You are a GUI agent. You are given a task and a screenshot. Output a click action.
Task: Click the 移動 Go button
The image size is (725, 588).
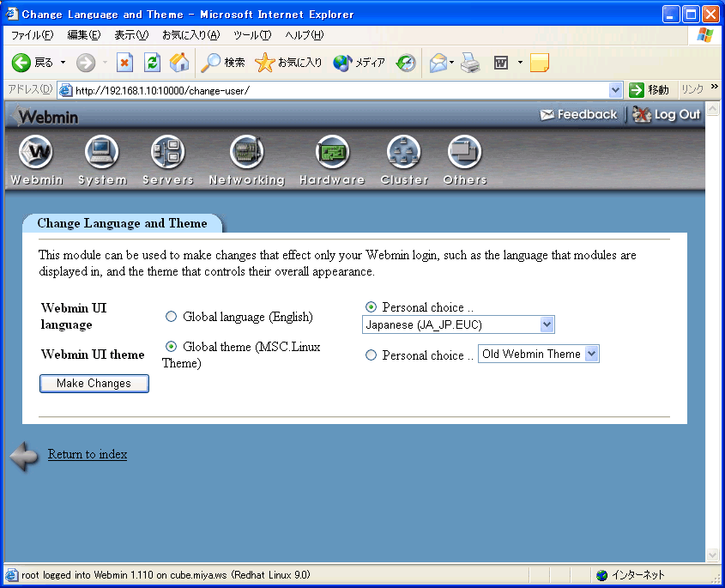tap(649, 90)
